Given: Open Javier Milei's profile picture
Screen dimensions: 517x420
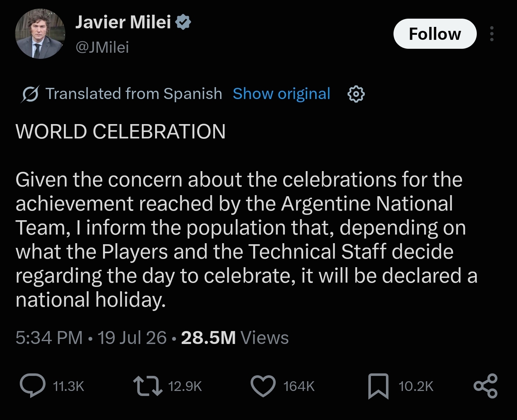Looking at the screenshot, I should (40, 34).
